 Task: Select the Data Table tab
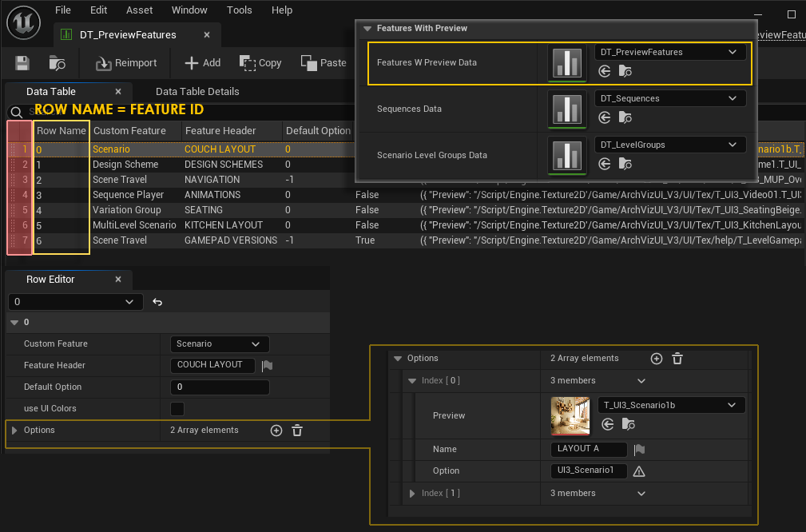coord(51,92)
